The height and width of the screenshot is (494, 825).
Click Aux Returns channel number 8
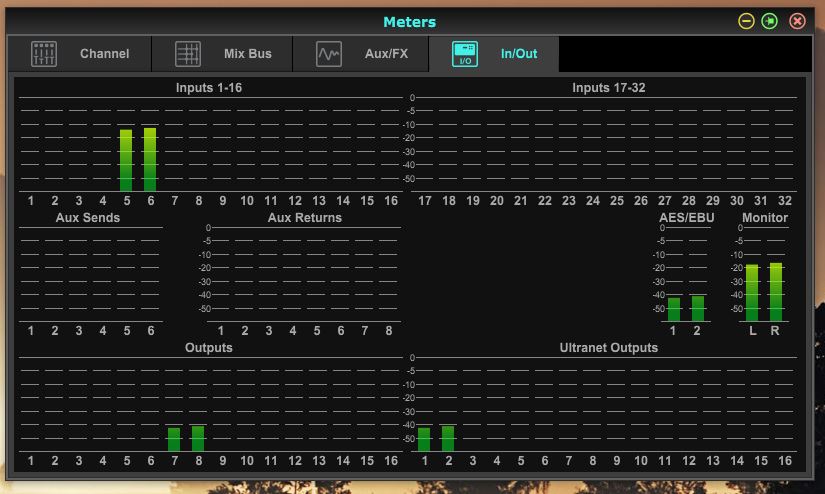coord(389,331)
